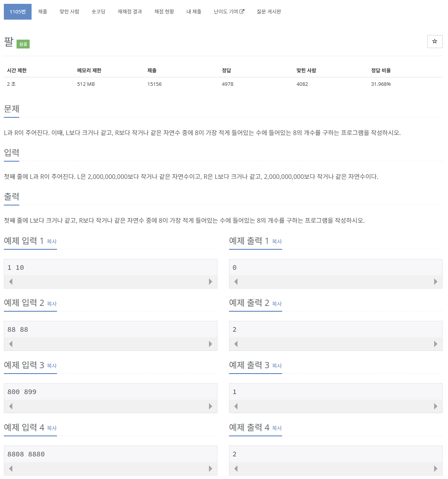Go to the 재채점 결과 tab
The height and width of the screenshot is (479, 448).
point(130,12)
